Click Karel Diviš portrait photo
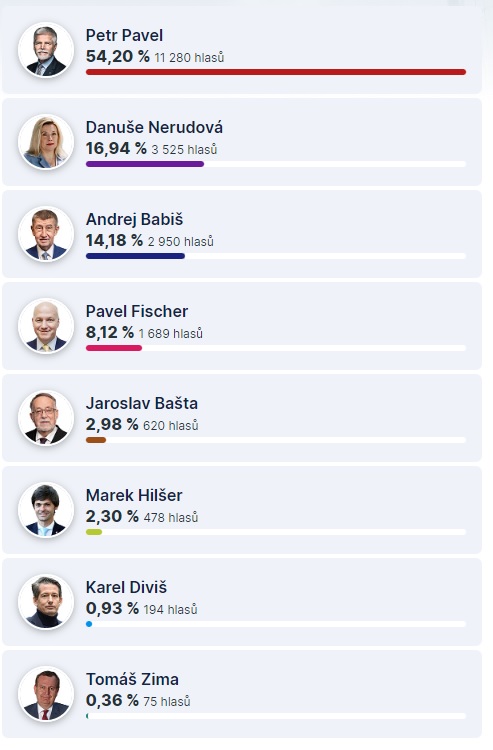Screen dimensions: 493x750 pos(46,602)
